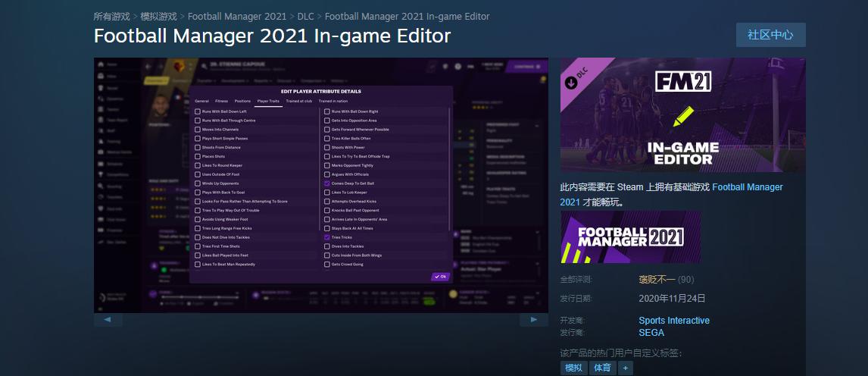Toggle the 'Moves Into Channels' checkbox
868x376 pixels.
coord(198,130)
